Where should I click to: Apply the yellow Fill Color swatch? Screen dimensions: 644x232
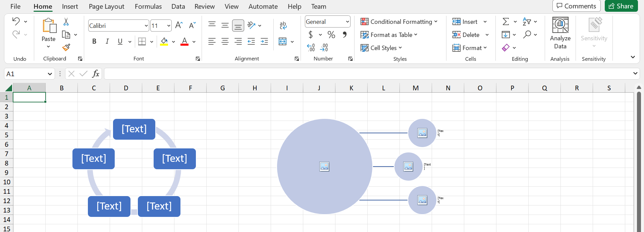(x=164, y=41)
